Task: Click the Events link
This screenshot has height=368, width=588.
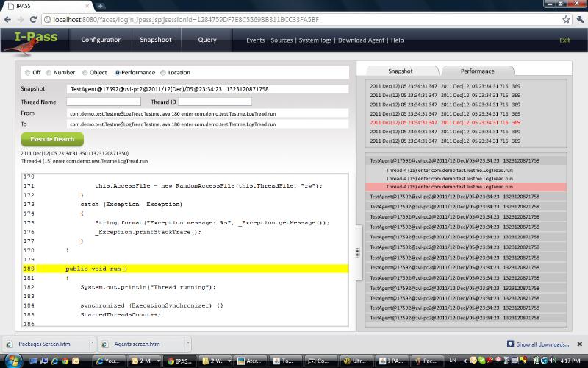Action: tap(255, 40)
